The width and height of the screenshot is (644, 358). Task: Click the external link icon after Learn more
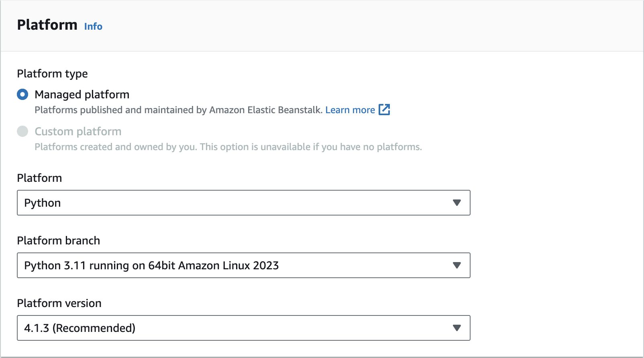click(384, 110)
